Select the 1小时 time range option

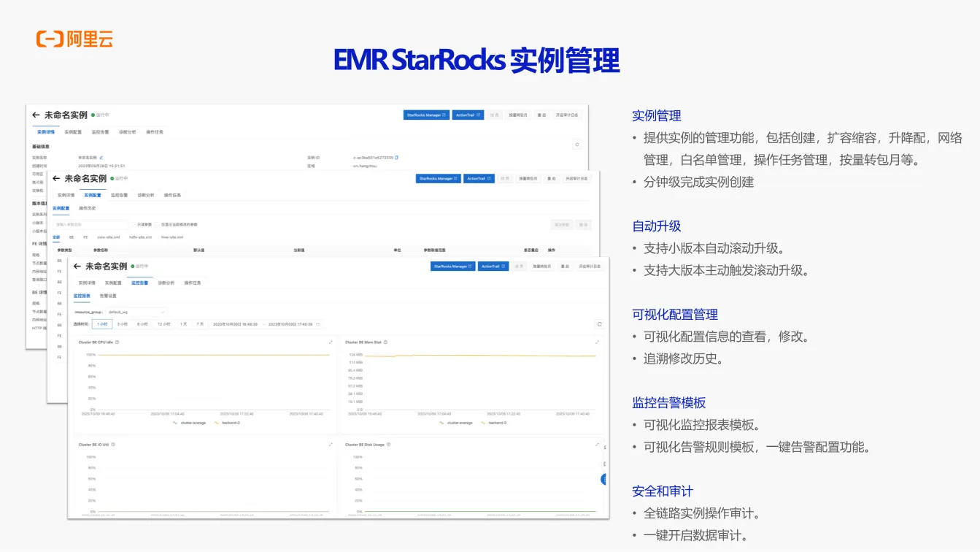pos(102,324)
